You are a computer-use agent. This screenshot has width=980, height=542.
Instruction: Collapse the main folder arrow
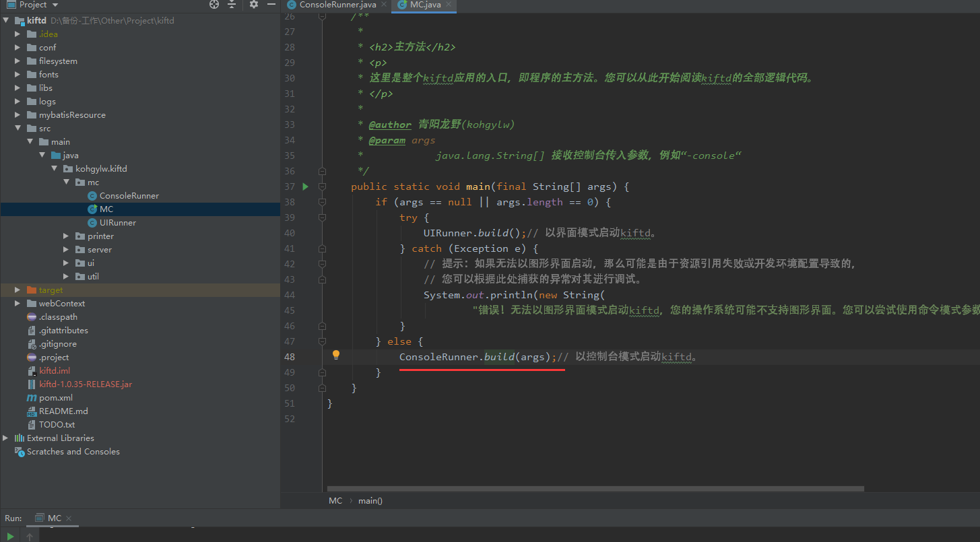coord(30,141)
